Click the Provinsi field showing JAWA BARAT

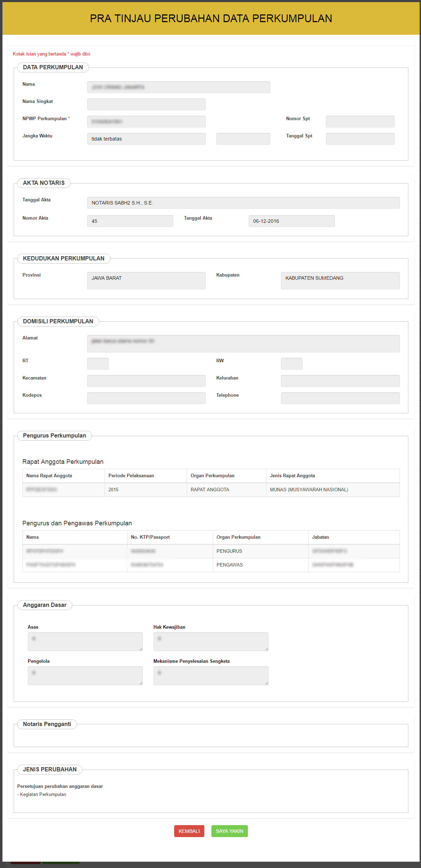point(146,280)
